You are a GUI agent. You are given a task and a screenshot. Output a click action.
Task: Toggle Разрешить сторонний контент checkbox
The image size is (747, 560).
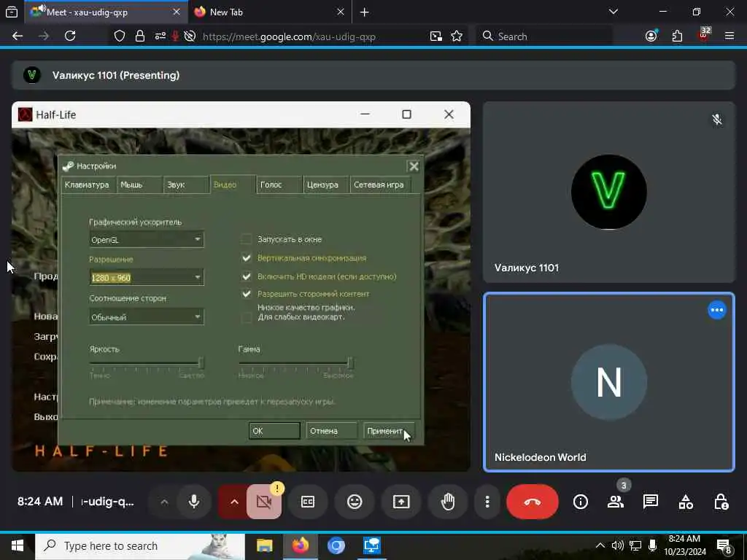[x=247, y=294]
